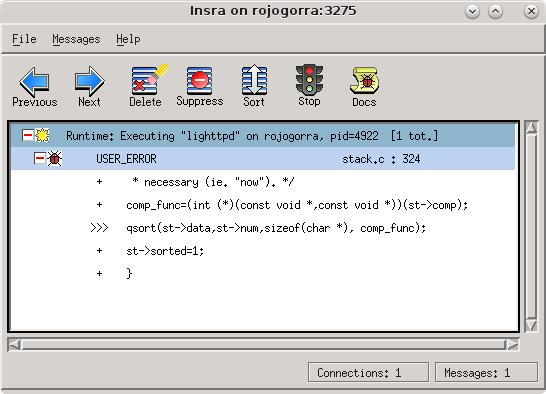Screen dimensions: 546x394
Task: Open the File menu
Action: [x=24, y=39]
